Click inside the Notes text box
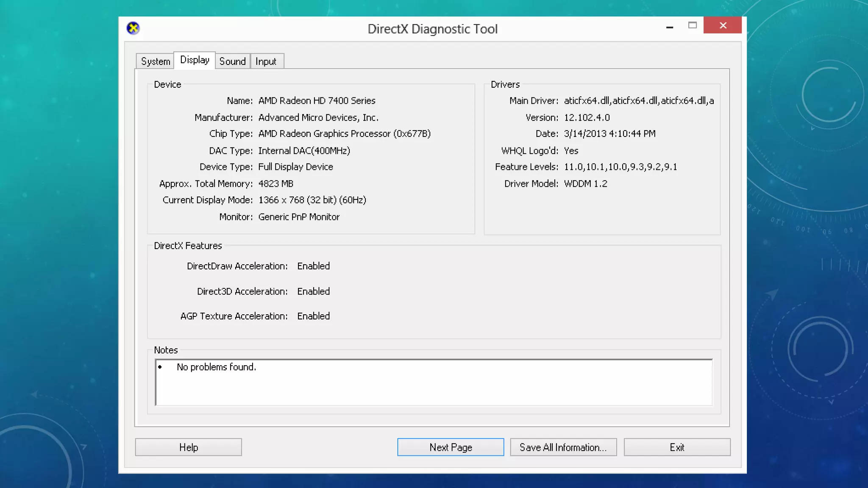The width and height of the screenshot is (868, 488). point(434,383)
